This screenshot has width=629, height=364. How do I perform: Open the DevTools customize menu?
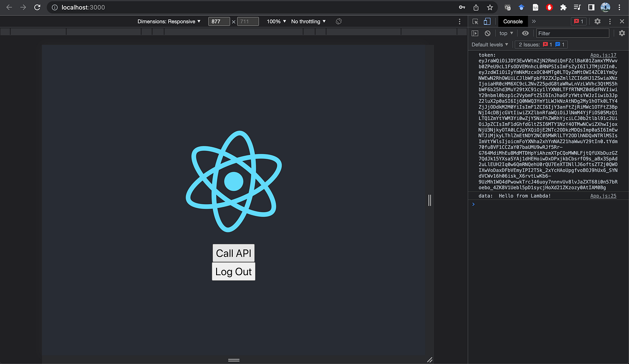tap(610, 22)
